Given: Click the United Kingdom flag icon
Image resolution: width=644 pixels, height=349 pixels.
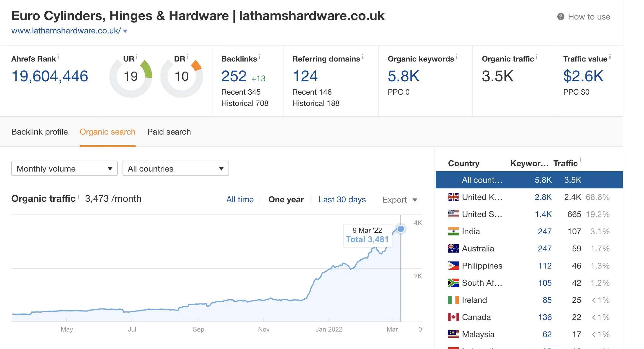Looking at the screenshot, I should tap(453, 197).
